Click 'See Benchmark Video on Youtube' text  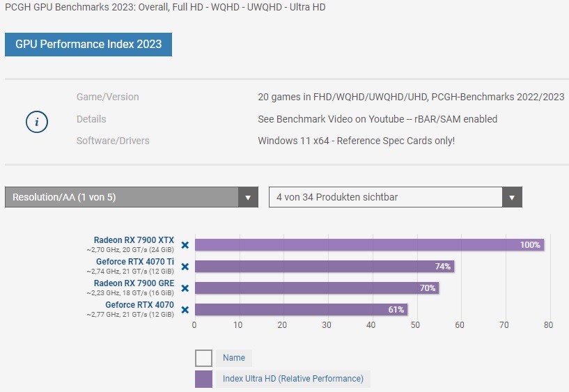point(331,119)
